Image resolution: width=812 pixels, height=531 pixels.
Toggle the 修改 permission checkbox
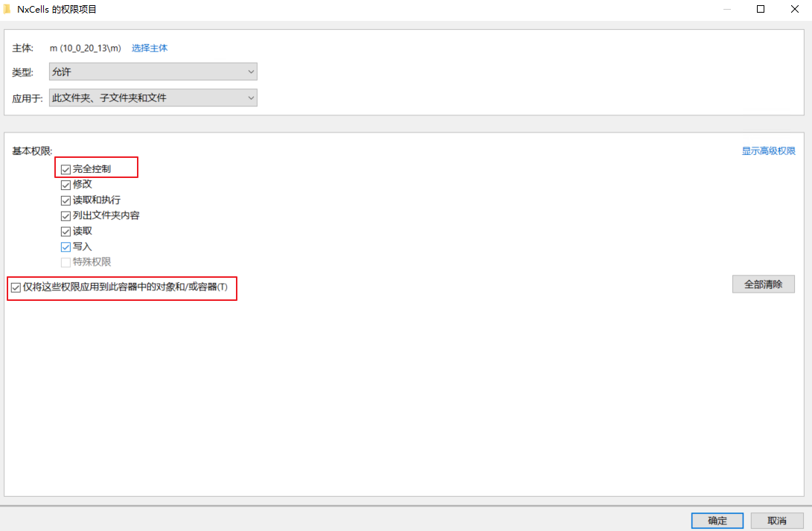click(65, 185)
